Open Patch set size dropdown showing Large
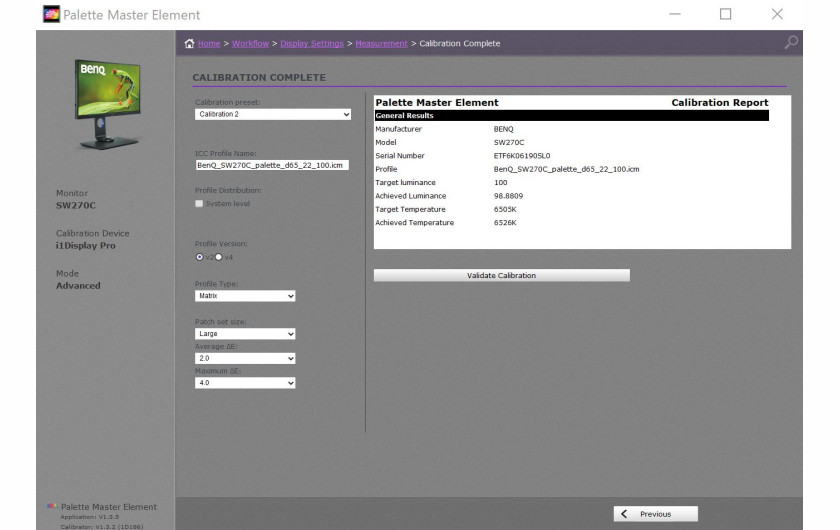The width and height of the screenshot is (840, 530). (x=245, y=334)
